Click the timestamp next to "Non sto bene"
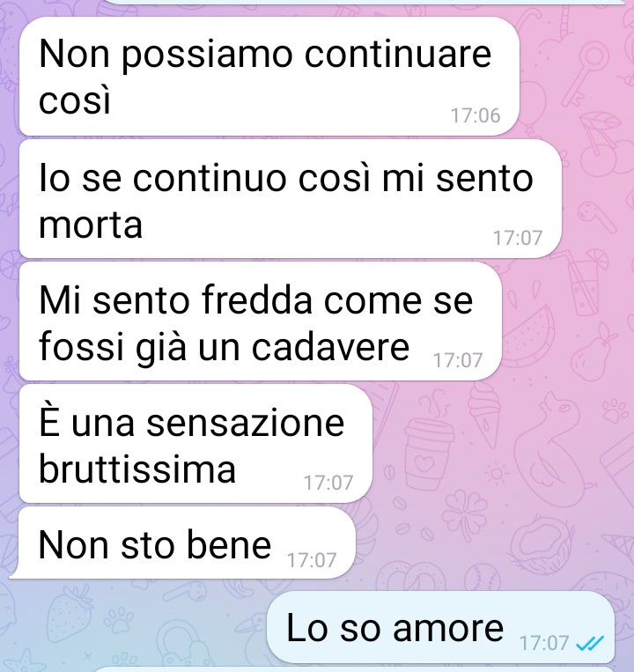Image resolution: width=634 pixels, height=672 pixels. pyautogui.click(x=312, y=560)
